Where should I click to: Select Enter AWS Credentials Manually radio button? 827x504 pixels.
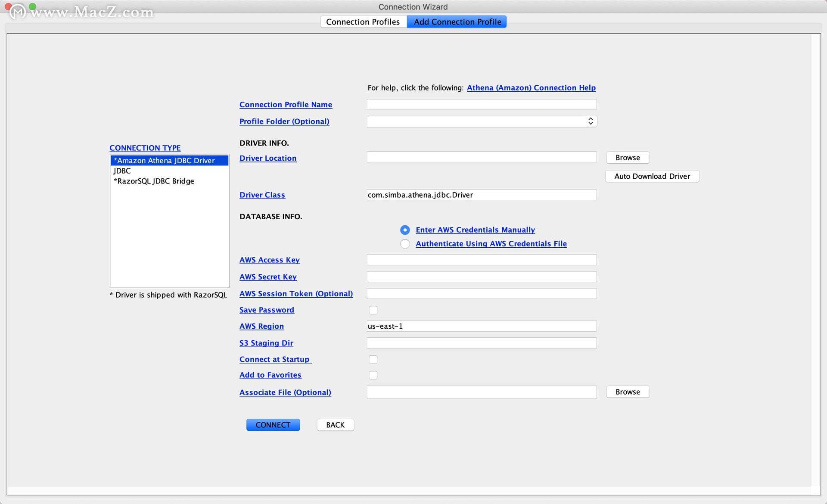(404, 229)
